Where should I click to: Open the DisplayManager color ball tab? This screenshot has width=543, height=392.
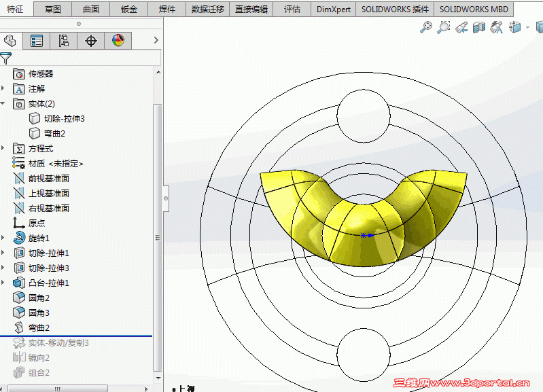click(x=118, y=41)
